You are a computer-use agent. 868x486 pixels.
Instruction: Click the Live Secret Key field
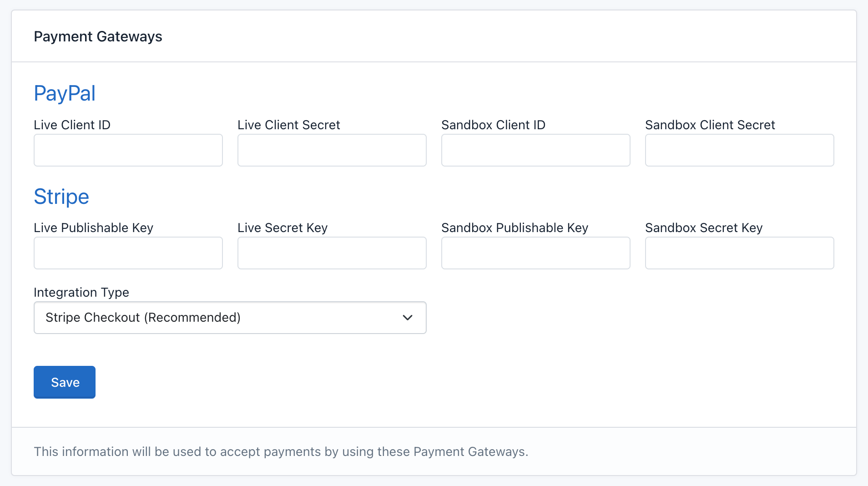coord(332,253)
